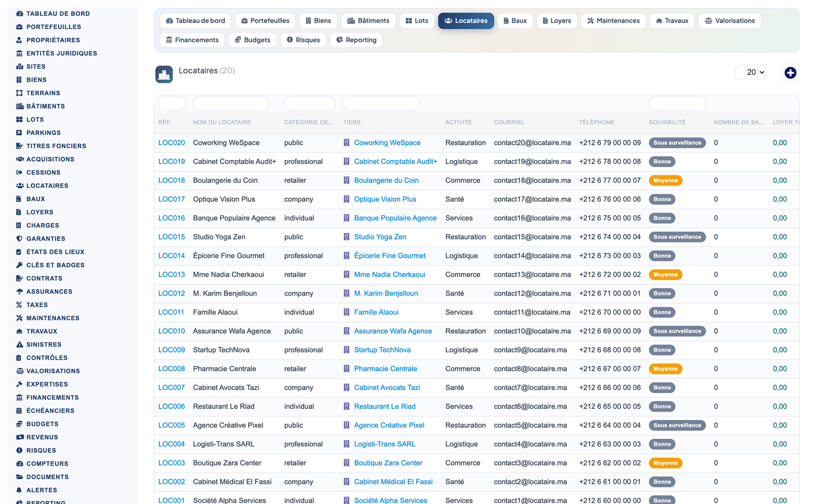Click the Catégorie filter input field
815x504 pixels.
click(x=309, y=104)
